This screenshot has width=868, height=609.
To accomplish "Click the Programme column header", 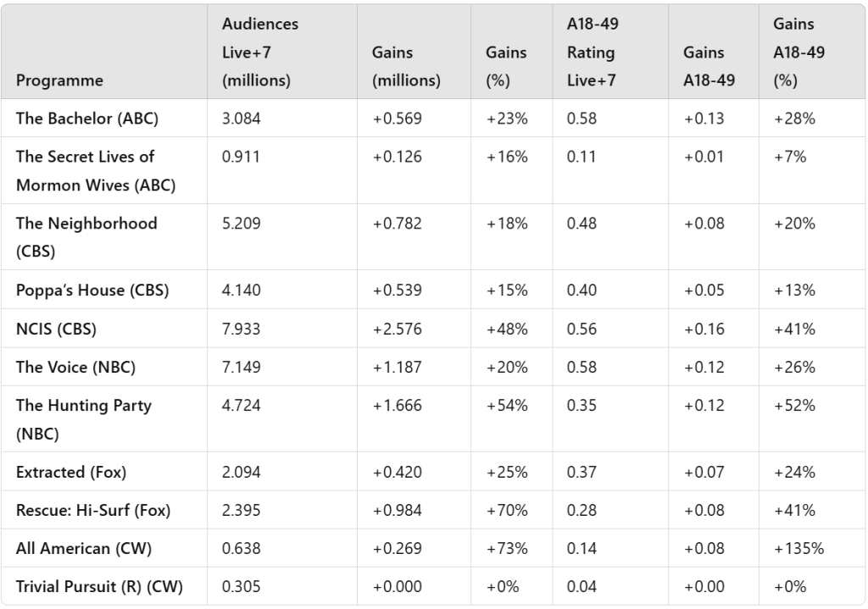I will [59, 80].
